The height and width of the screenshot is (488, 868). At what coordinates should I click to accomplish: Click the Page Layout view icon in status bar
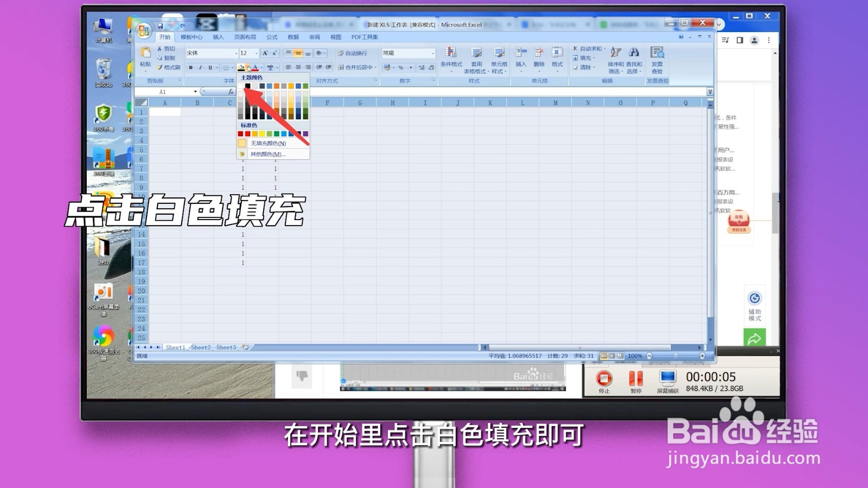pos(612,356)
